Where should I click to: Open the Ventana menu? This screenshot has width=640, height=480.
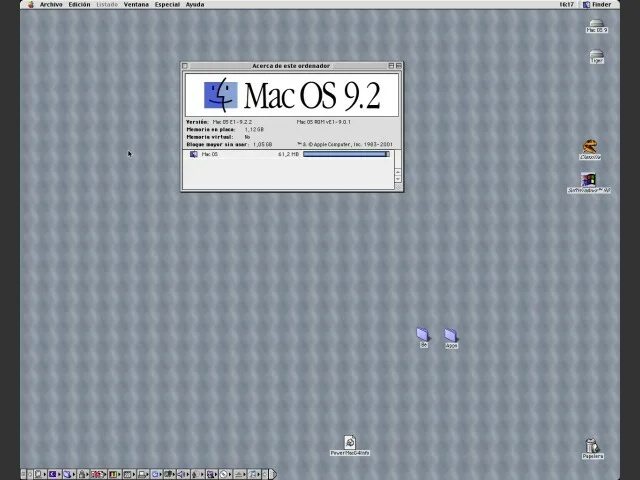[x=136, y=4]
